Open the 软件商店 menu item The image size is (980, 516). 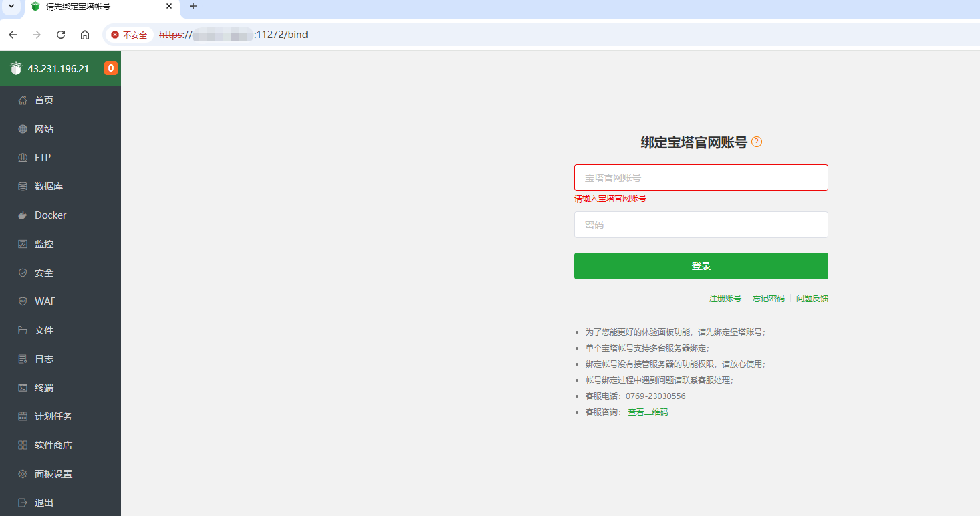tap(60, 445)
